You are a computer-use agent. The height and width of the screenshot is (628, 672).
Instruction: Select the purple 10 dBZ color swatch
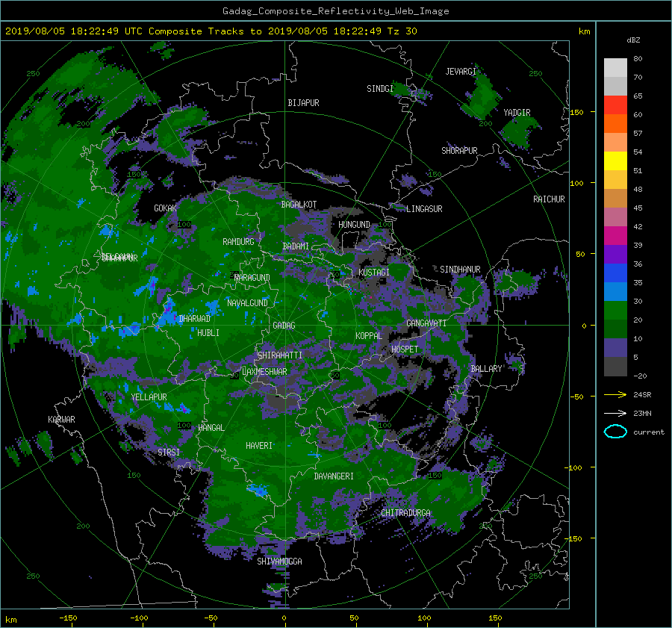pyautogui.click(x=615, y=348)
